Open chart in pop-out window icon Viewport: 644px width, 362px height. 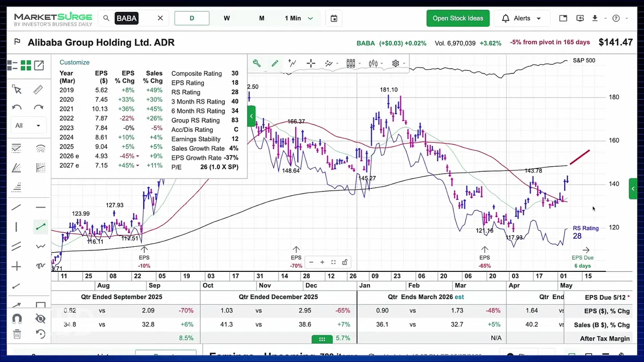tap(39, 65)
